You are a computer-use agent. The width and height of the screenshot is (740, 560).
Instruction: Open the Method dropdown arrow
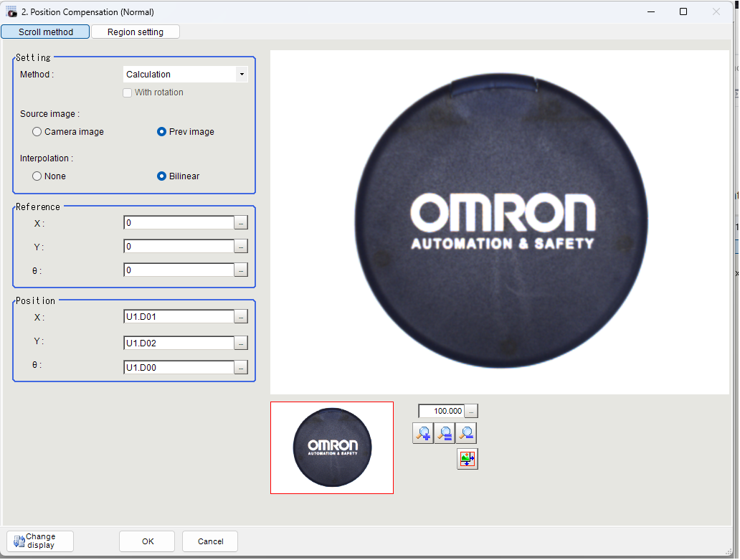tap(242, 74)
